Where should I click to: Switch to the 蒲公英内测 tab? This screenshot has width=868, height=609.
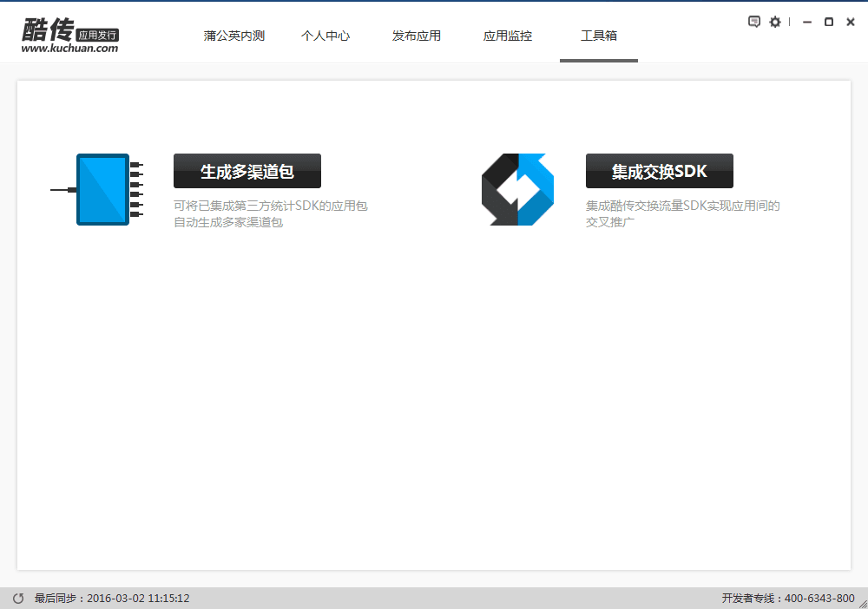point(234,36)
